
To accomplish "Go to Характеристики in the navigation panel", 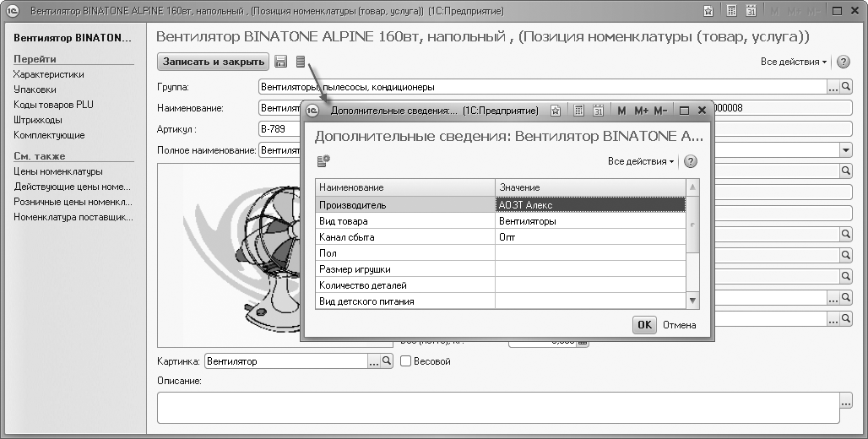I will [x=49, y=74].
